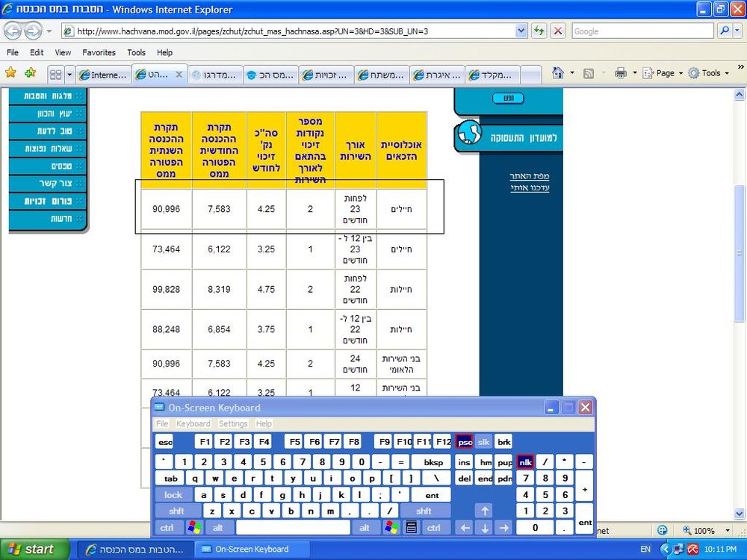This screenshot has width=747, height=560.
Task: Click the Add to Favorites star-plus icon
Action: tap(31, 73)
